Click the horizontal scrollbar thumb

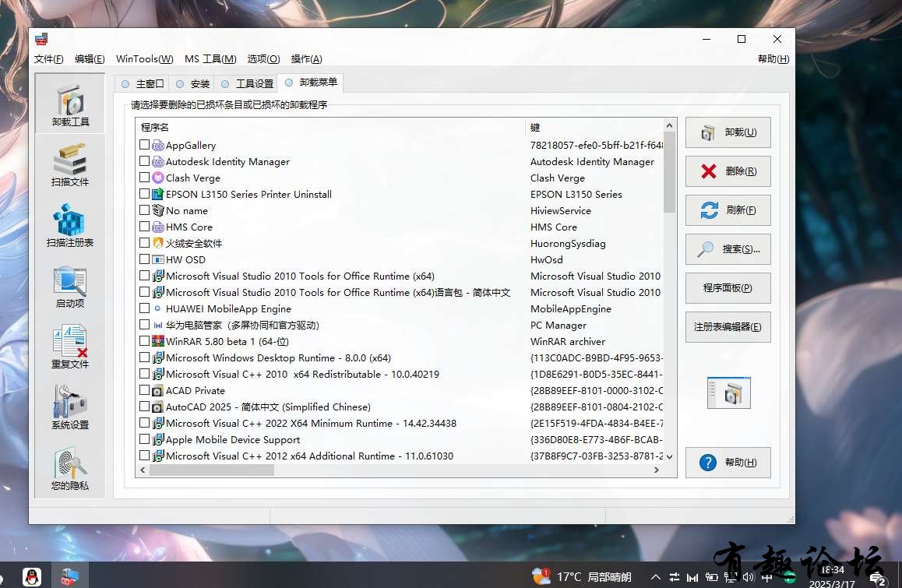212,470
